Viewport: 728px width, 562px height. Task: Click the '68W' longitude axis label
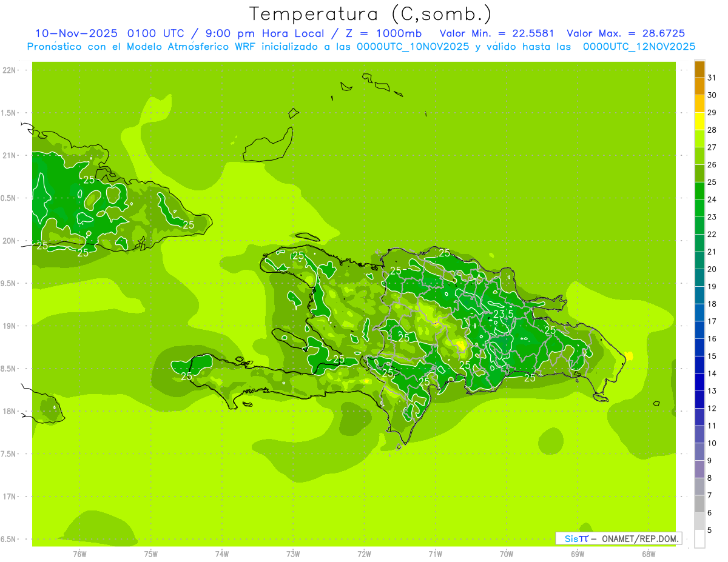click(649, 554)
